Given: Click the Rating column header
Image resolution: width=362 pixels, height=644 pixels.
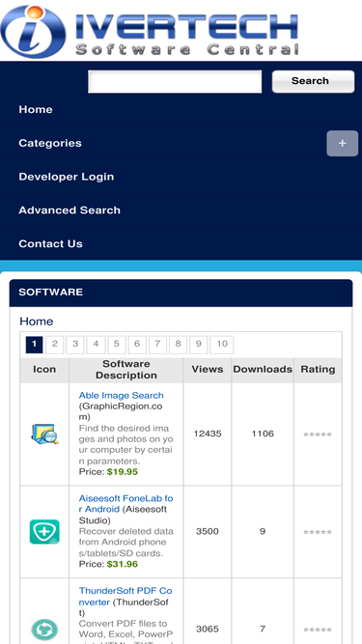Looking at the screenshot, I should tap(319, 369).
